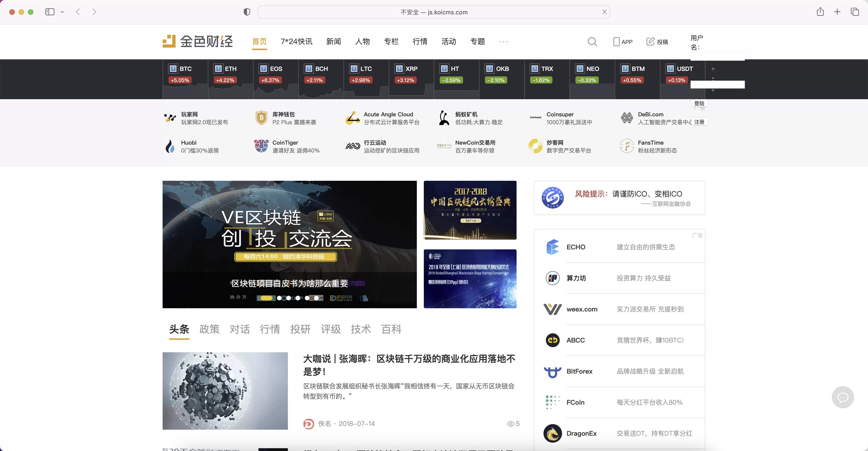Click the DeBi.com logo icon
Image resolution: width=868 pixels, height=451 pixels.
(x=627, y=118)
